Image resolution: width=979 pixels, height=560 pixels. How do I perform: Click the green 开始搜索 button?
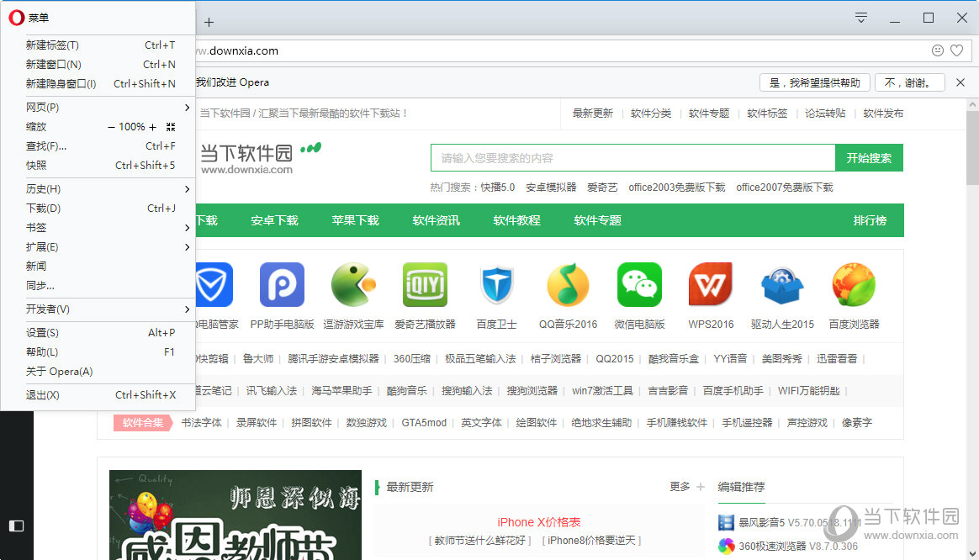869,158
